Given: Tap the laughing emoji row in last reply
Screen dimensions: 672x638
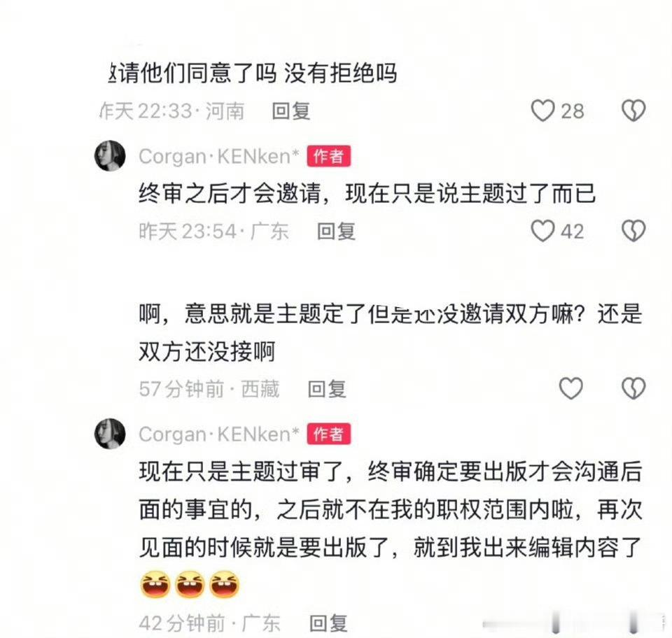Looking at the screenshot, I should (190, 584).
